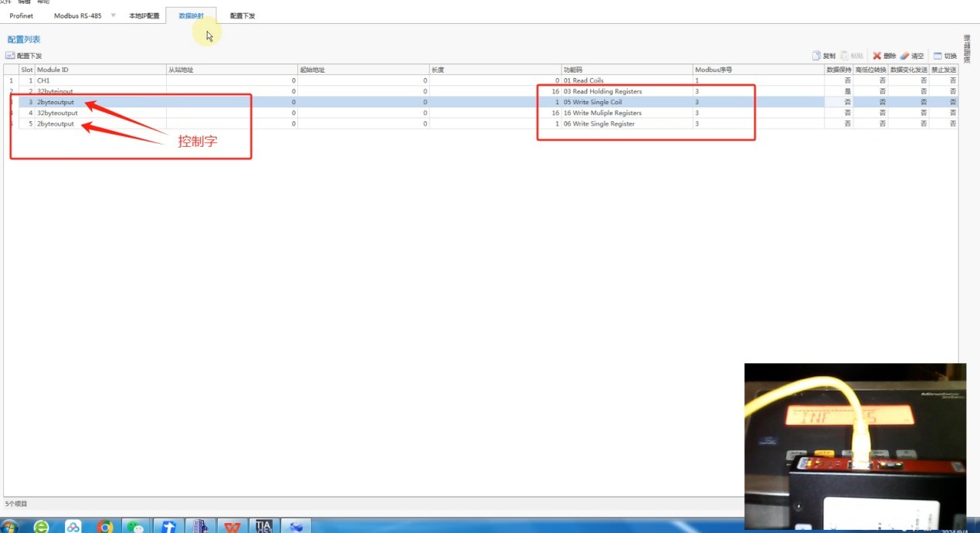Select the 2byteoutput cell in slot 3
This screenshot has width=980, height=533.
(x=100, y=102)
